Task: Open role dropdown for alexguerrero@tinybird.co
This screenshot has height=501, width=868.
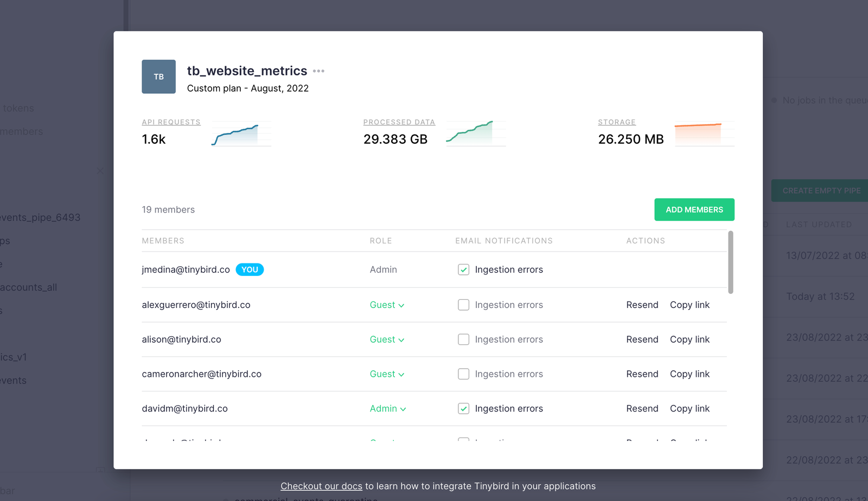Action: coord(387,305)
